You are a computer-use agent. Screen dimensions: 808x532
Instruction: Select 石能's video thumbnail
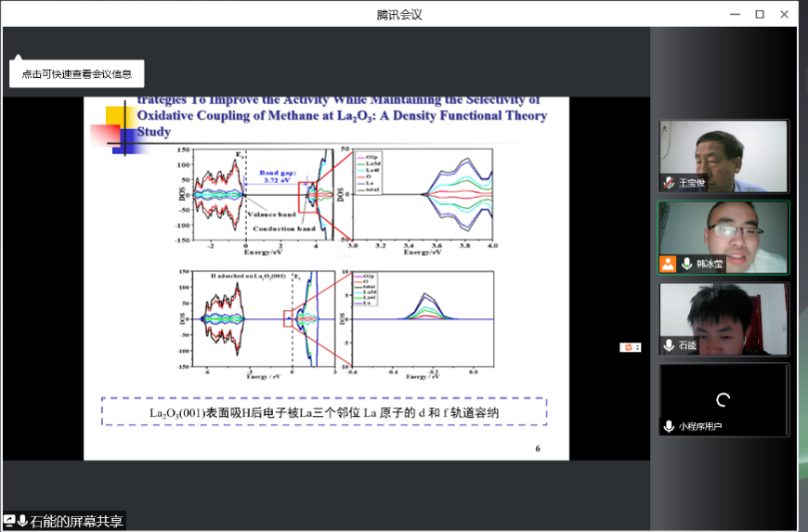pyautogui.click(x=723, y=317)
